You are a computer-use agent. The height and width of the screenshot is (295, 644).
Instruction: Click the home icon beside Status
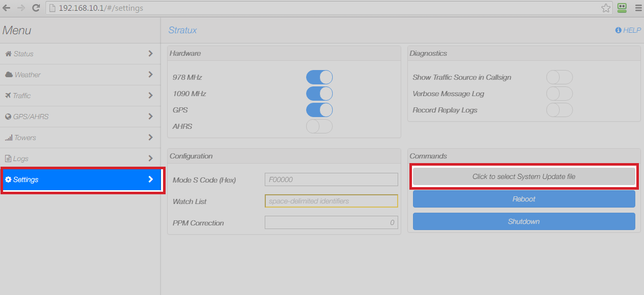coord(8,54)
